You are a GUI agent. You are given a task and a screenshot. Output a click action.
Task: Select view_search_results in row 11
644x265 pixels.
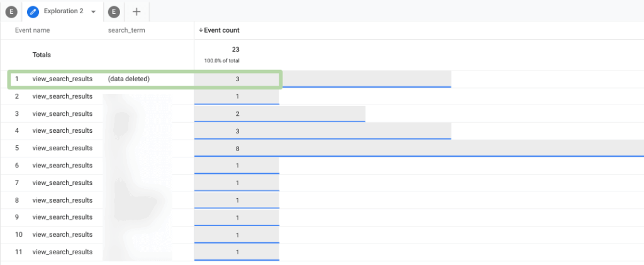[62, 252]
